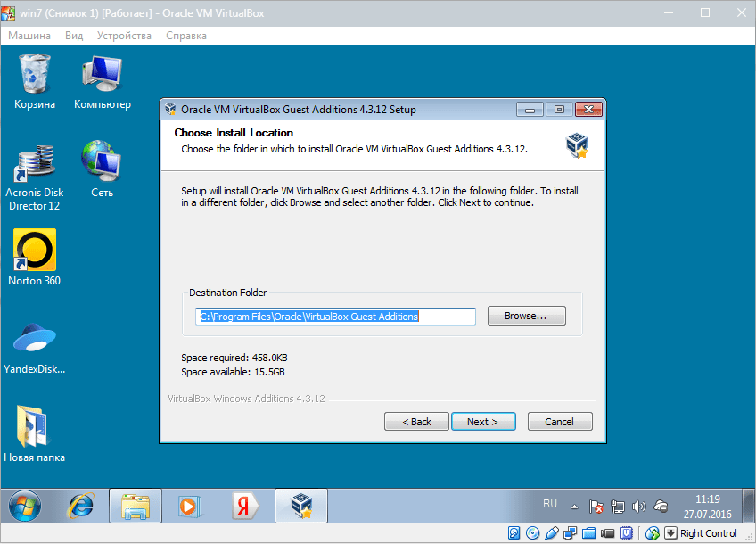Click the Show desktop strip
Screen dimensions: 756x544
click(748, 506)
